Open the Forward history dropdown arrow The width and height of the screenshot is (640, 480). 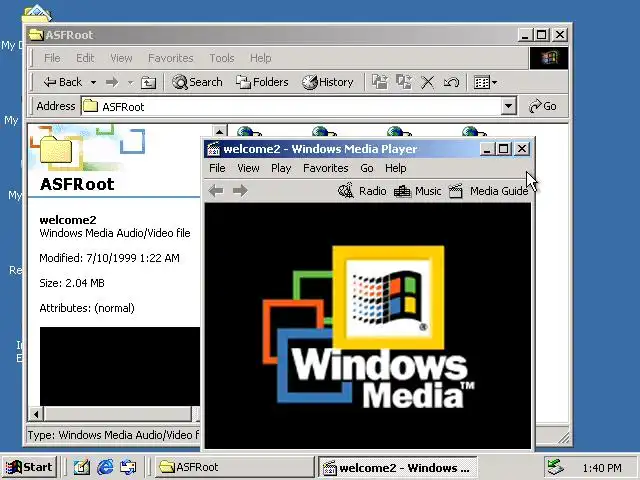pos(130,82)
